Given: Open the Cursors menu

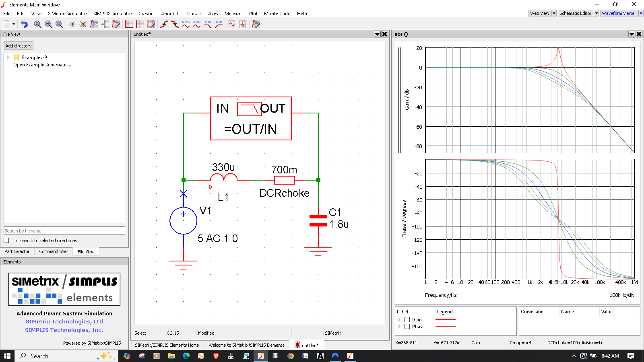Looking at the screenshot, I should click(x=147, y=14).
